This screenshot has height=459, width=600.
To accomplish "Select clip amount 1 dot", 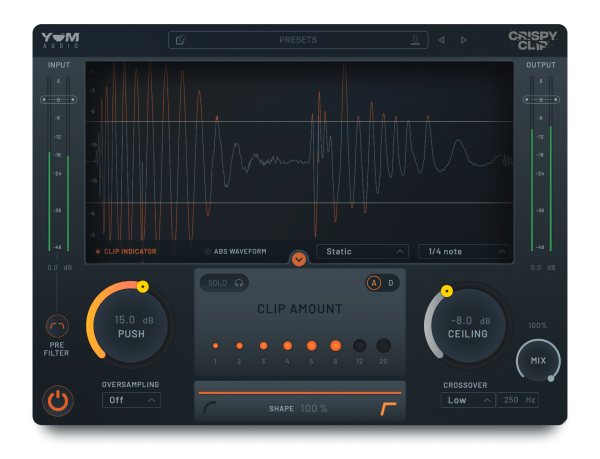I will click(215, 346).
